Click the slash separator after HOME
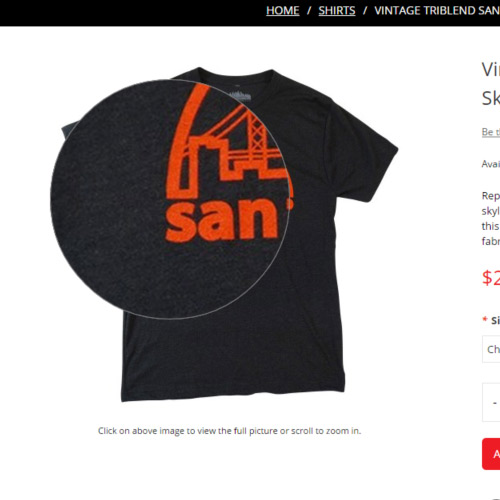This screenshot has width=500, height=500. (309, 11)
